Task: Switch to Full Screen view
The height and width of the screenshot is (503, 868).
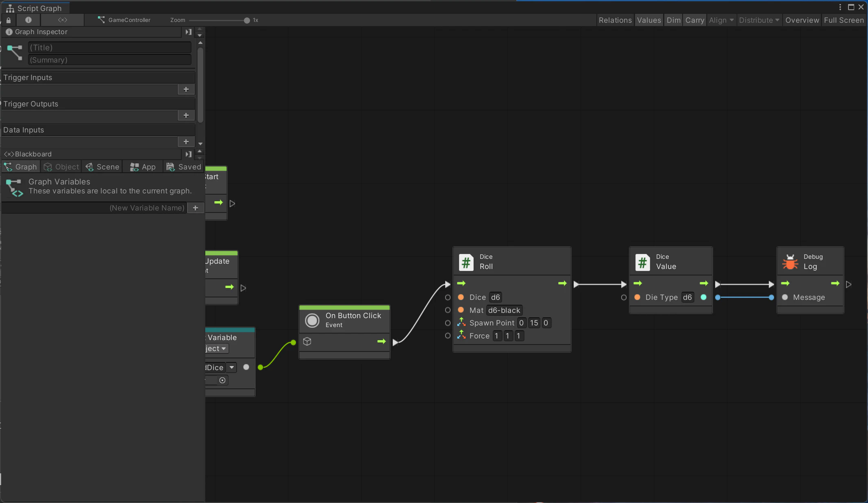Action: coord(844,20)
